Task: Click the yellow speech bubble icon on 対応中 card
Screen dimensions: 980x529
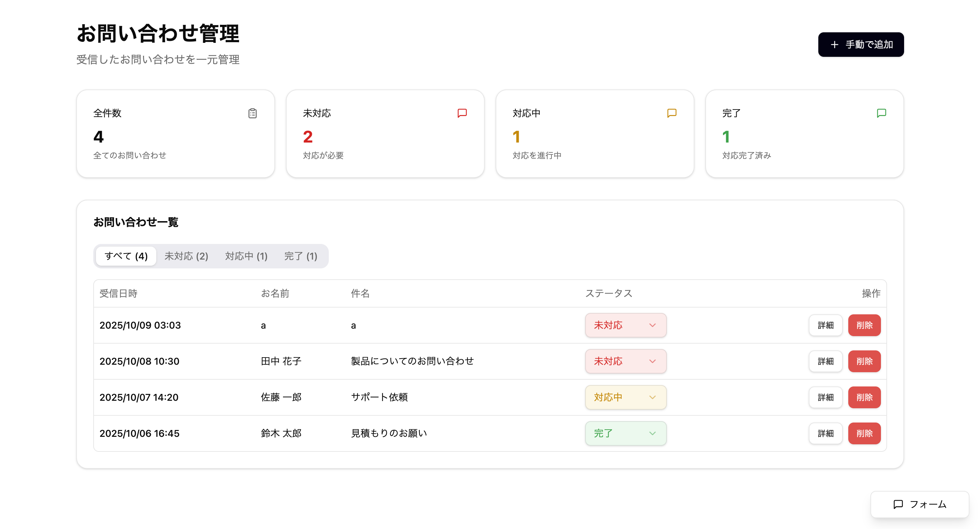Action: click(x=672, y=113)
